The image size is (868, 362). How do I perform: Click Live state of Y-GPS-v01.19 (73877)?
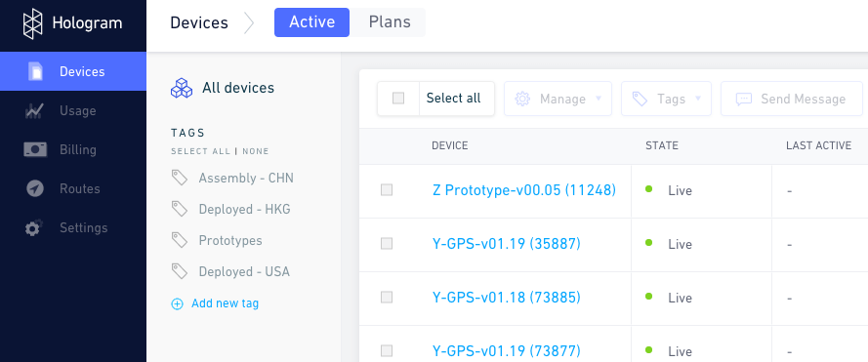[x=680, y=351]
